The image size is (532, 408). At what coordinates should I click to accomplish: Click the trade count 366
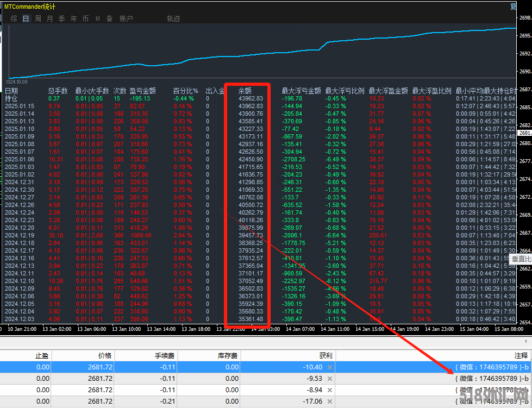(x=119, y=235)
